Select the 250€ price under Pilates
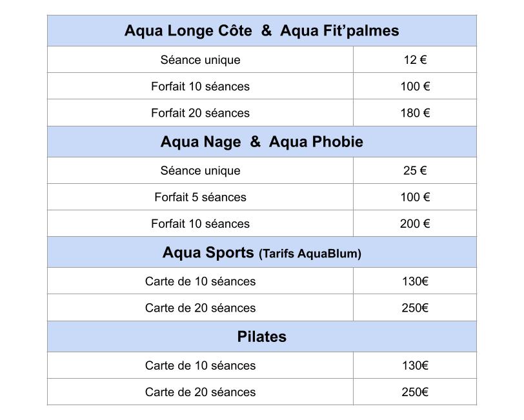Viewport: 524px width, 420px height. pos(415,392)
